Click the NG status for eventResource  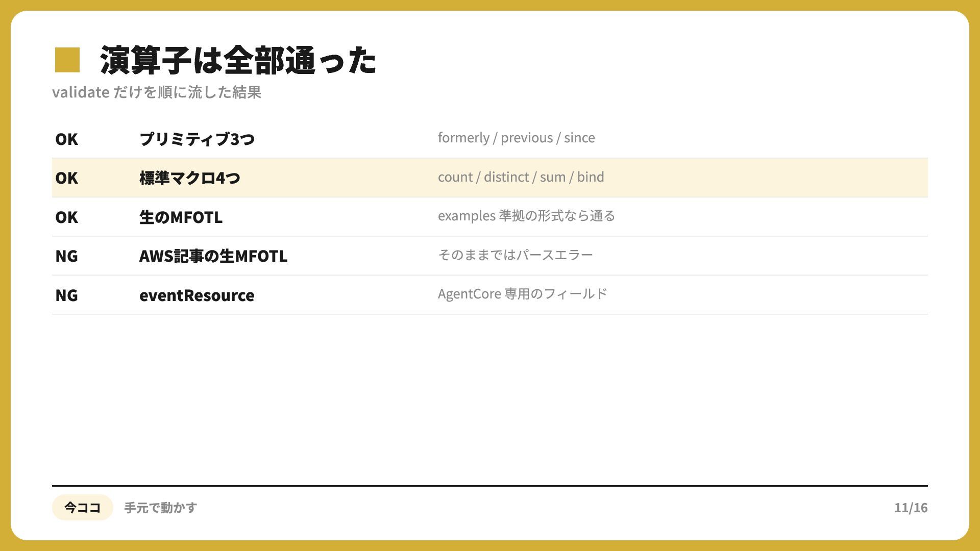pyautogui.click(x=66, y=295)
